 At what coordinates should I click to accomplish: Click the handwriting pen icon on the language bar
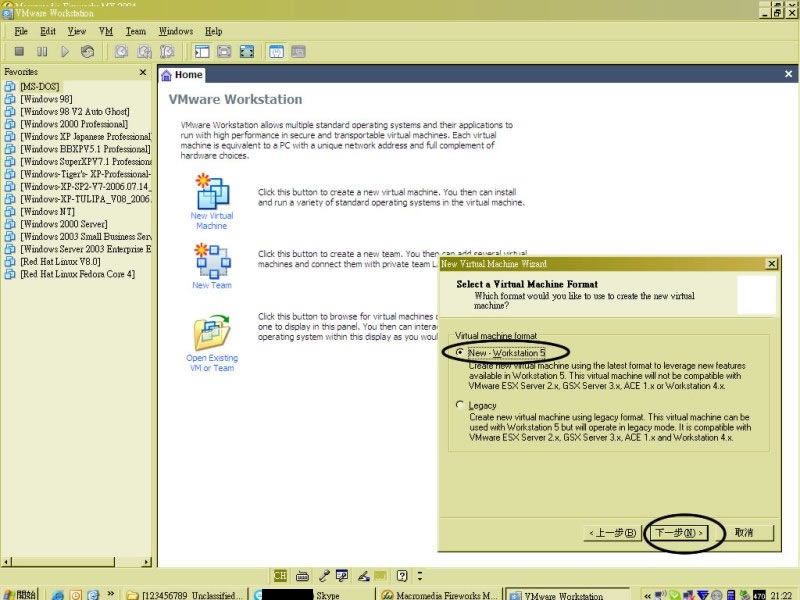(x=363, y=576)
